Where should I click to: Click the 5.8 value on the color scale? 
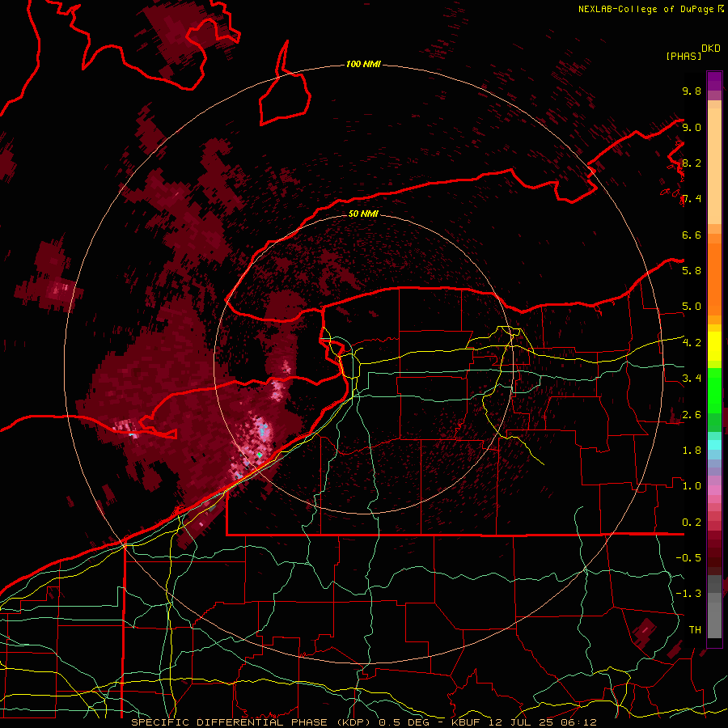point(692,270)
